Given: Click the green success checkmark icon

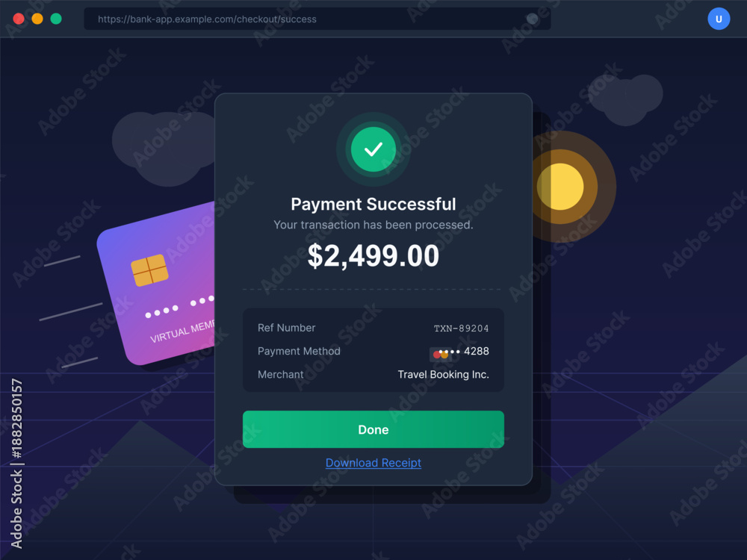Looking at the screenshot, I should point(373,149).
